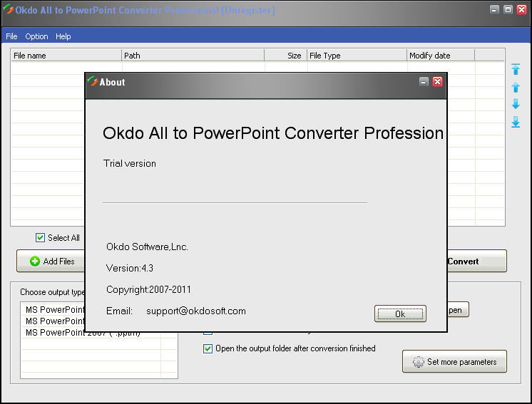The width and height of the screenshot is (532, 404).
Task: Click the Move down arrow icon
Action: (516, 104)
